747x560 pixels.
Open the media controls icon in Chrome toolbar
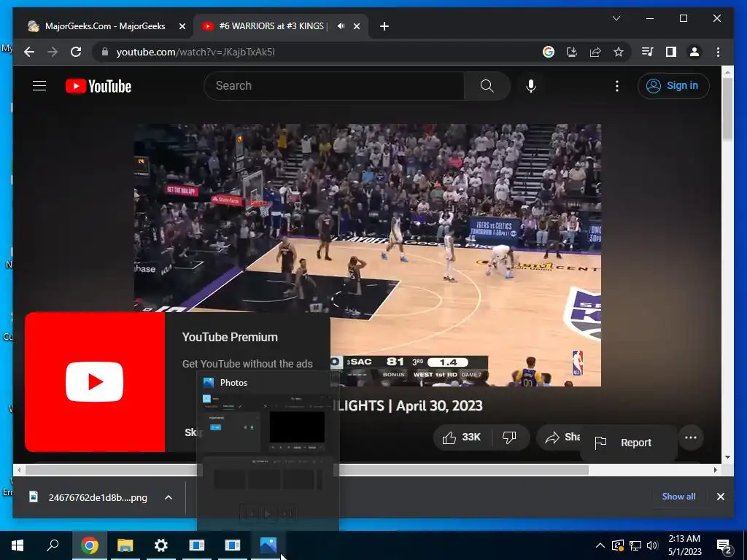648,52
